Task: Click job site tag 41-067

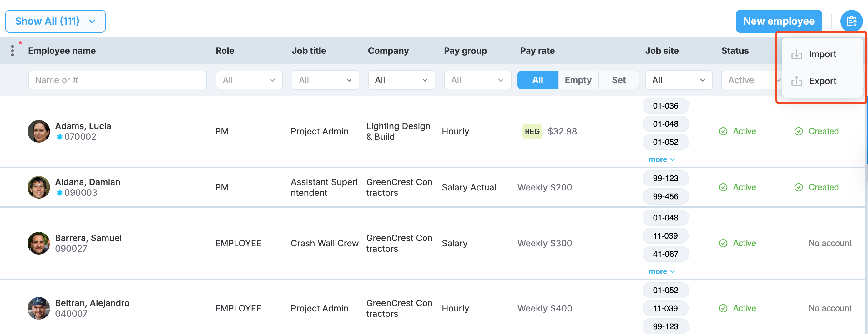Action: pos(665,254)
